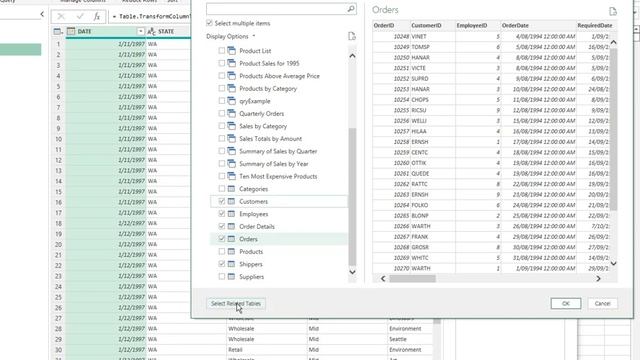The image size is (640, 360).
Task: Click row number 15 in query grid
Action: (x=58, y=191)
